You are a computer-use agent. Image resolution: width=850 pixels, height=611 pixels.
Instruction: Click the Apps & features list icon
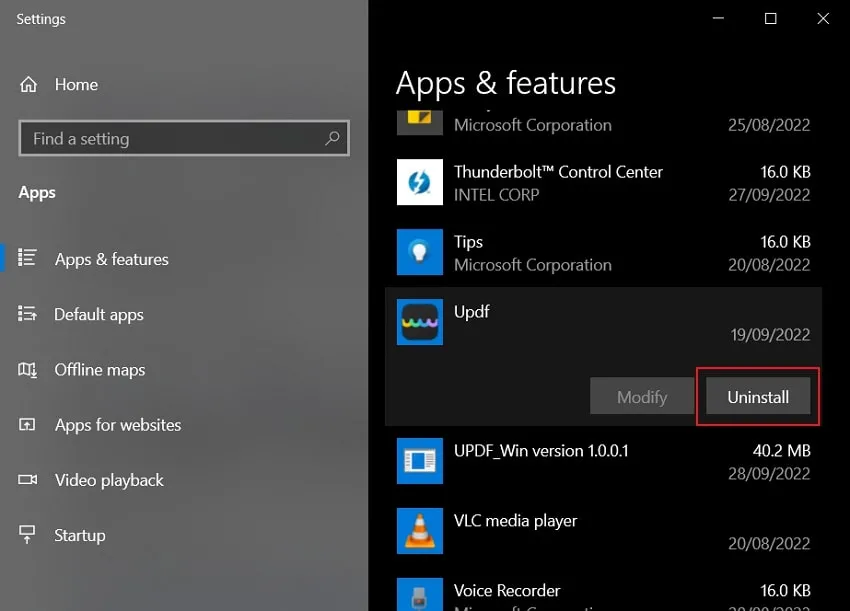point(27,258)
